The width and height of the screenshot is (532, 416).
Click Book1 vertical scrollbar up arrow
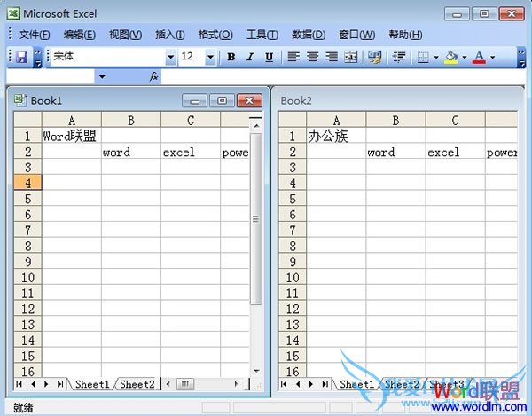256,126
